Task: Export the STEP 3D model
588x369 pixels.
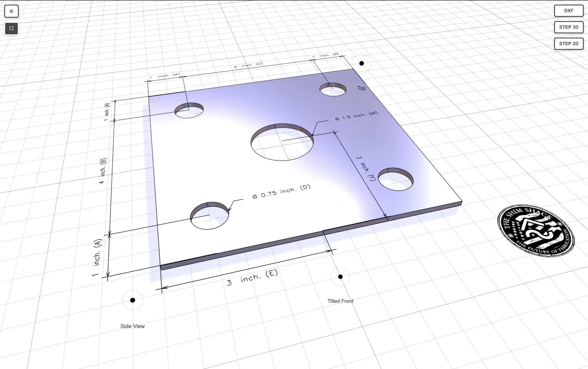Action: pos(568,27)
